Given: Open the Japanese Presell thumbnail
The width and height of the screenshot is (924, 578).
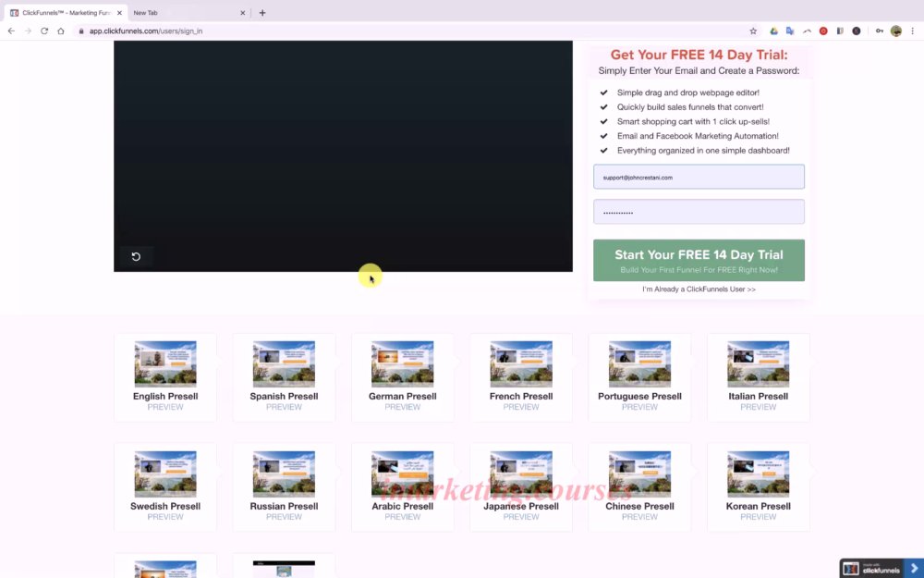Looking at the screenshot, I should 521,473.
